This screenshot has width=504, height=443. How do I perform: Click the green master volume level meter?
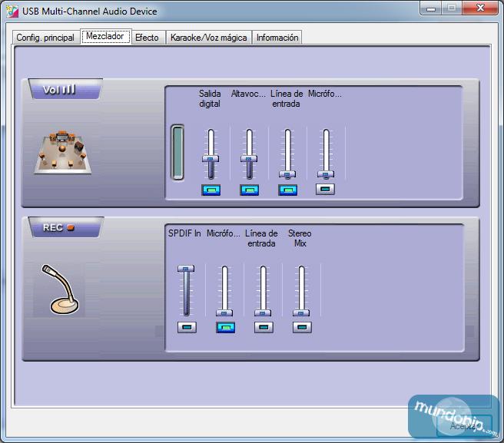[177, 152]
